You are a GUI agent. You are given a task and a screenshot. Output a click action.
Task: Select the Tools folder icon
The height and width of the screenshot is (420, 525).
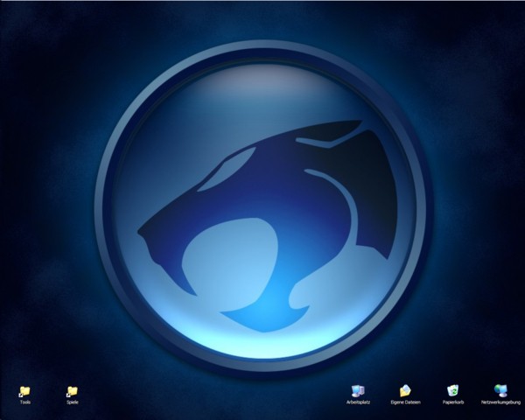24,390
